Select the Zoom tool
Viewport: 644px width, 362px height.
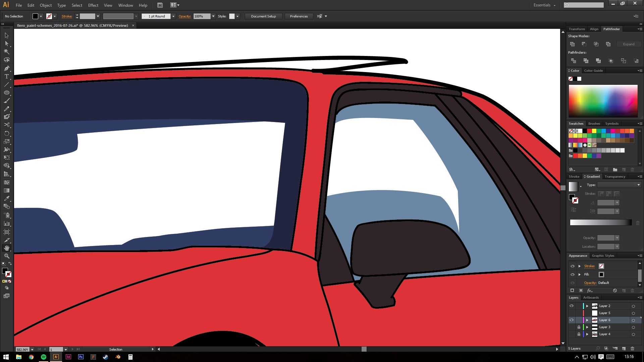click(6, 256)
